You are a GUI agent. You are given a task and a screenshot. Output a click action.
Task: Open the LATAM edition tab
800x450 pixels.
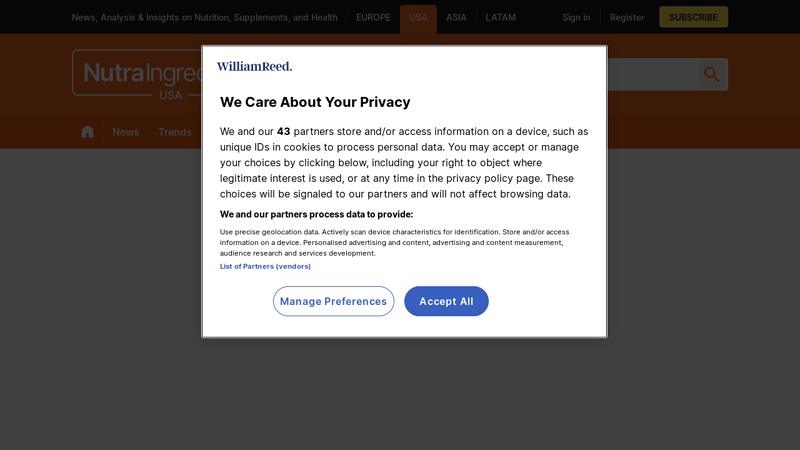click(x=500, y=17)
